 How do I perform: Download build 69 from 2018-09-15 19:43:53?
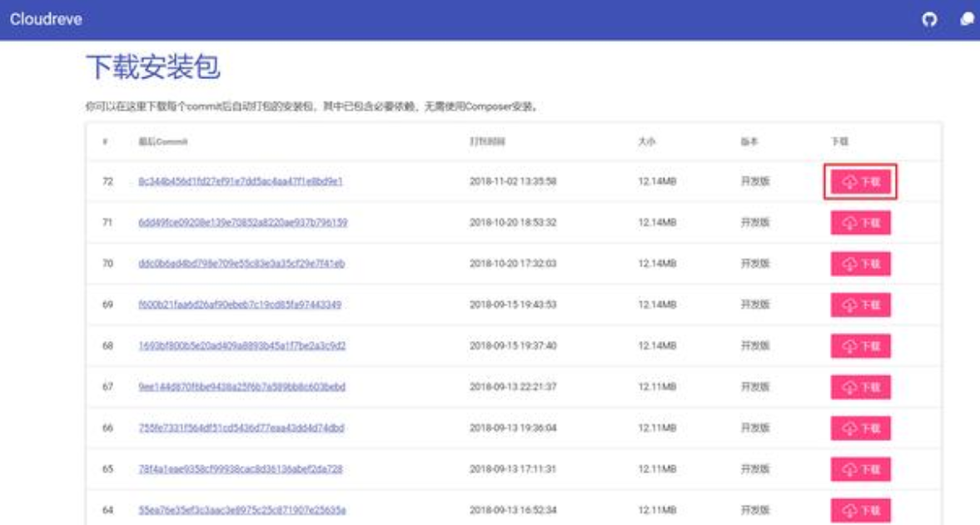(860, 305)
